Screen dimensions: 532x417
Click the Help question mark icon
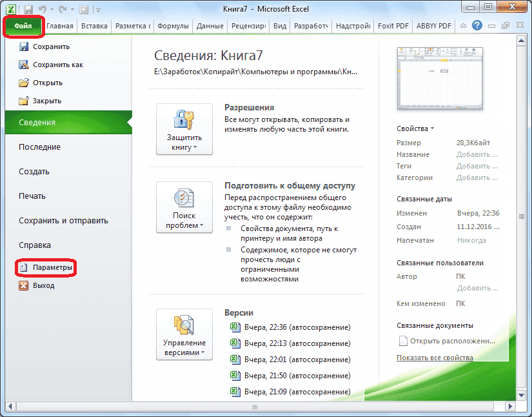(476, 26)
